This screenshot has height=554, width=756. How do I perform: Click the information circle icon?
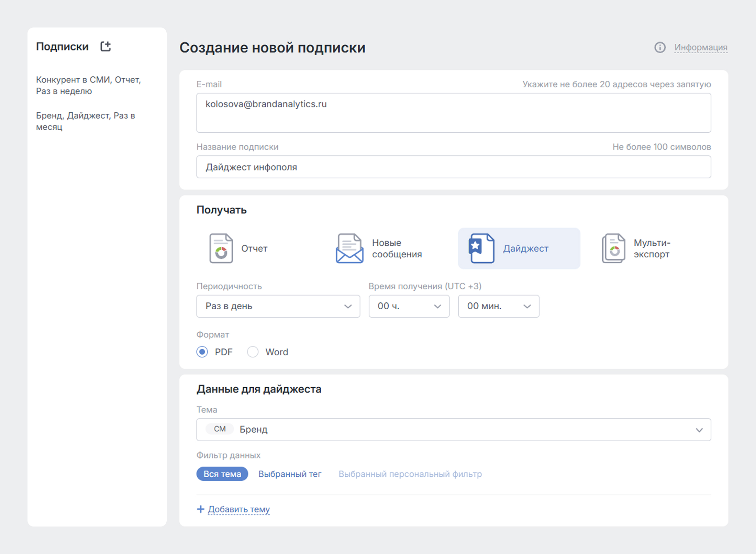pyautogui.click(x=660, y=47)
